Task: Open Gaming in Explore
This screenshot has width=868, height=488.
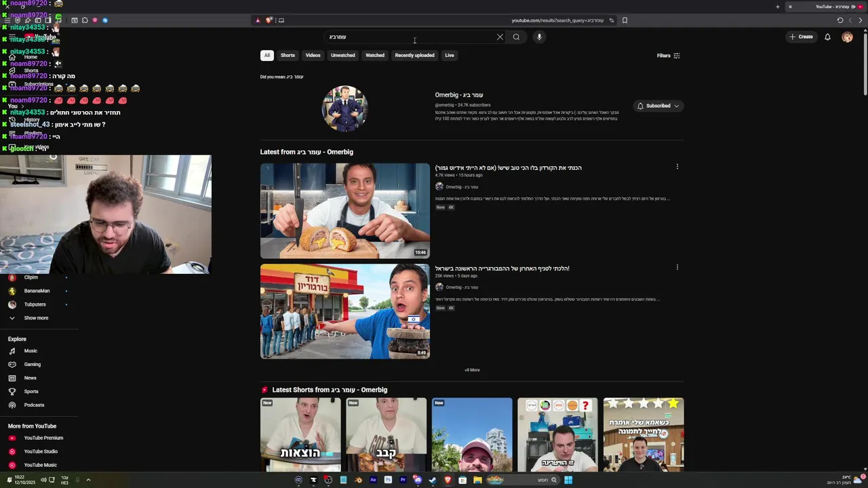Action: tap(32, 365)
